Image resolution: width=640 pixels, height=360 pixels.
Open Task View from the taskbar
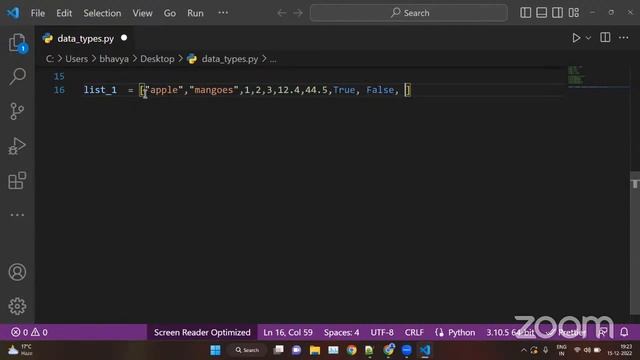coord(278,350)
